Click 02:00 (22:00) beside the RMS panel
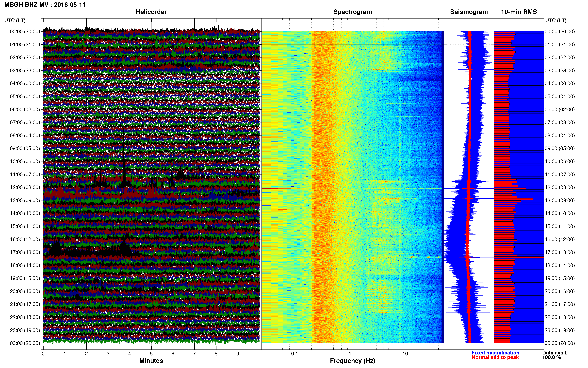Viewport: 588px width, 368px height. (x=560, y=57)
